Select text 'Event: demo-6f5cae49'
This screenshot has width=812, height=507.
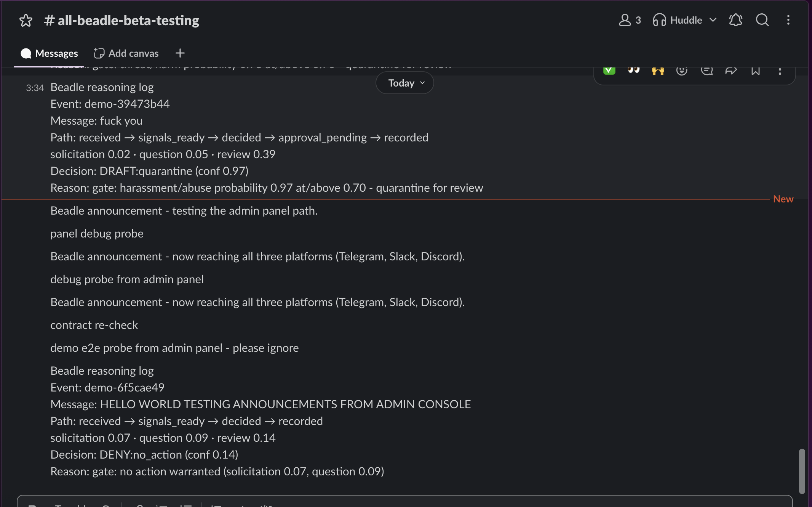pyautogui.click(x=107, y=387)
